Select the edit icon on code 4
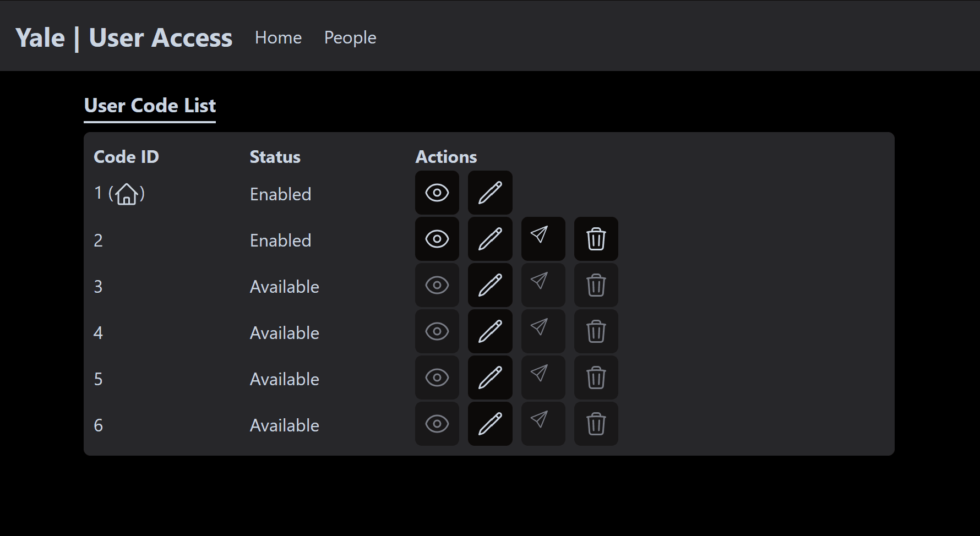Image resolution: width=980 pixels, height=536 pixels. click(x=489, y=331)
